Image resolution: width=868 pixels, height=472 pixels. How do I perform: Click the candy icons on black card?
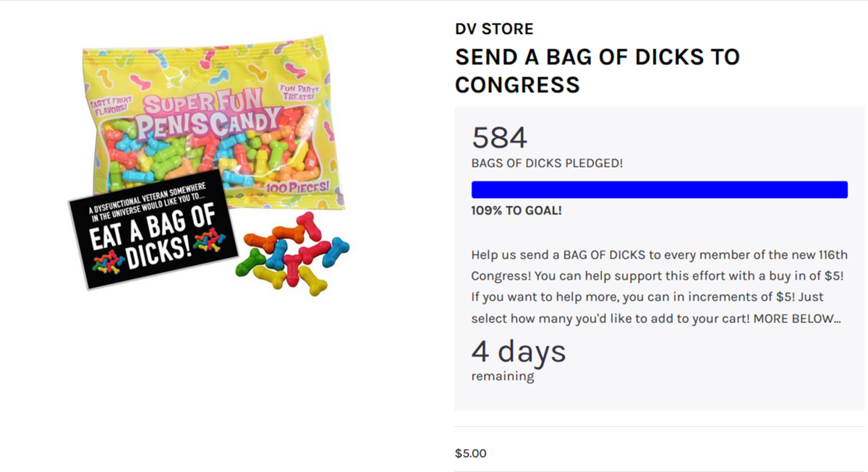point(109,265)
